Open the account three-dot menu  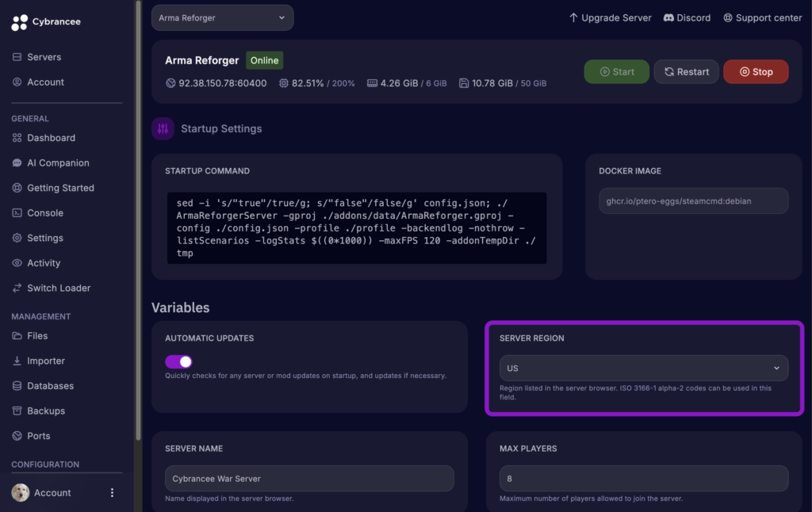click(112, 492)
